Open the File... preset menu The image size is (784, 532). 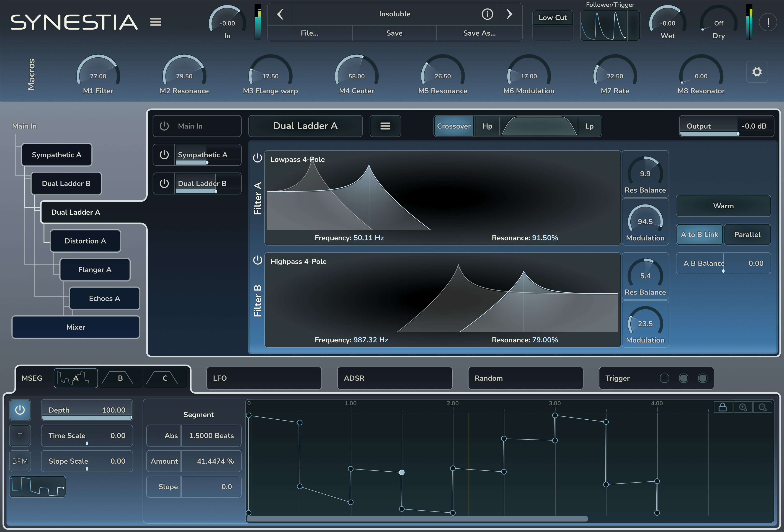coord(309,33)
